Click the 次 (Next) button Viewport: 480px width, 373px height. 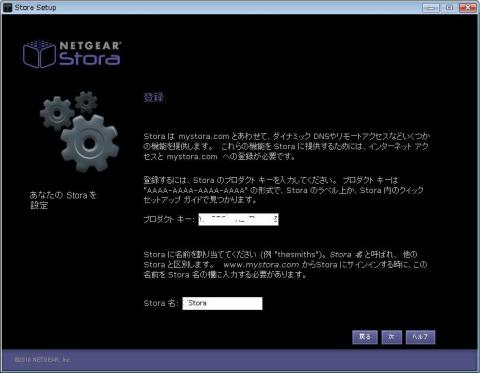pos(391,337)
